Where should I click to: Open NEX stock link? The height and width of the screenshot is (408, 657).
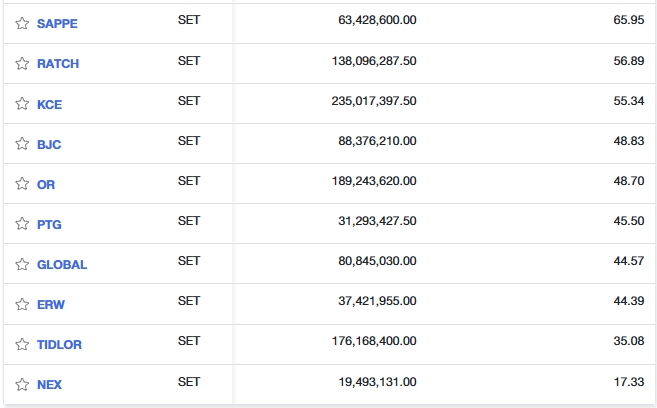pos(49,385)
